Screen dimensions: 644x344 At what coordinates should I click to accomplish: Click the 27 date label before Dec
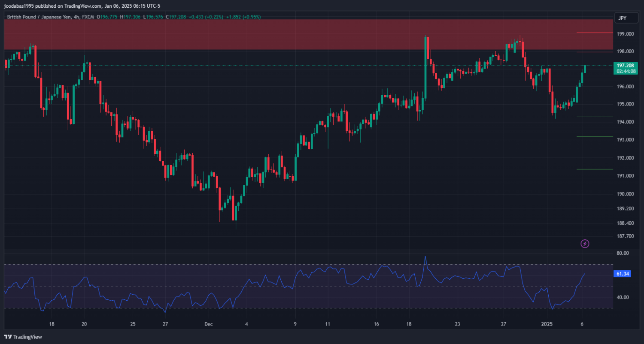165,324
